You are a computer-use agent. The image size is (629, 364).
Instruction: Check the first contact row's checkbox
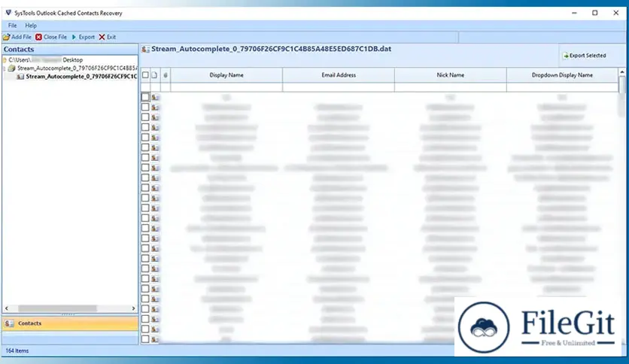(145, 97)
